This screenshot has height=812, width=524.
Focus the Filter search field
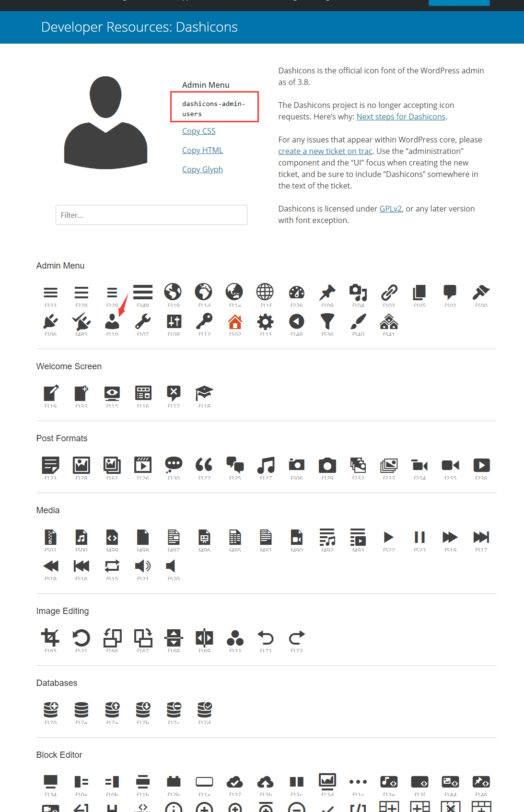(x=151, y=215)
